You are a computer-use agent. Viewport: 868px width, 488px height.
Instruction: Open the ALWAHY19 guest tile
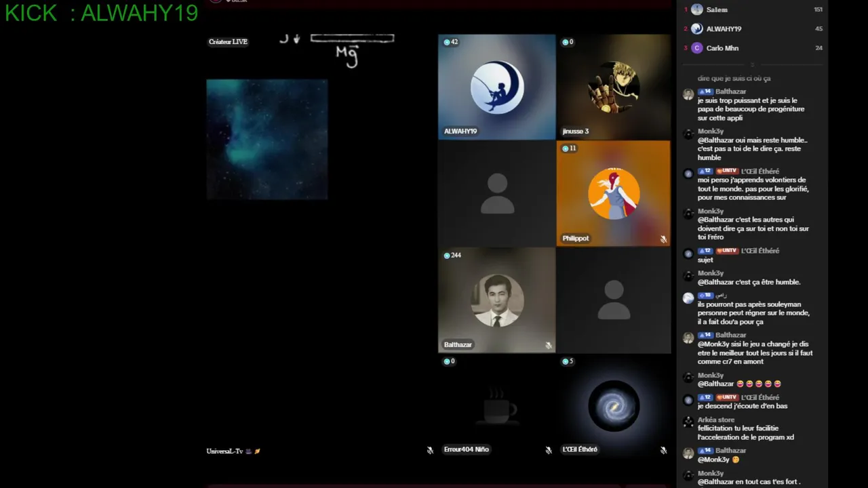[497, 87]
